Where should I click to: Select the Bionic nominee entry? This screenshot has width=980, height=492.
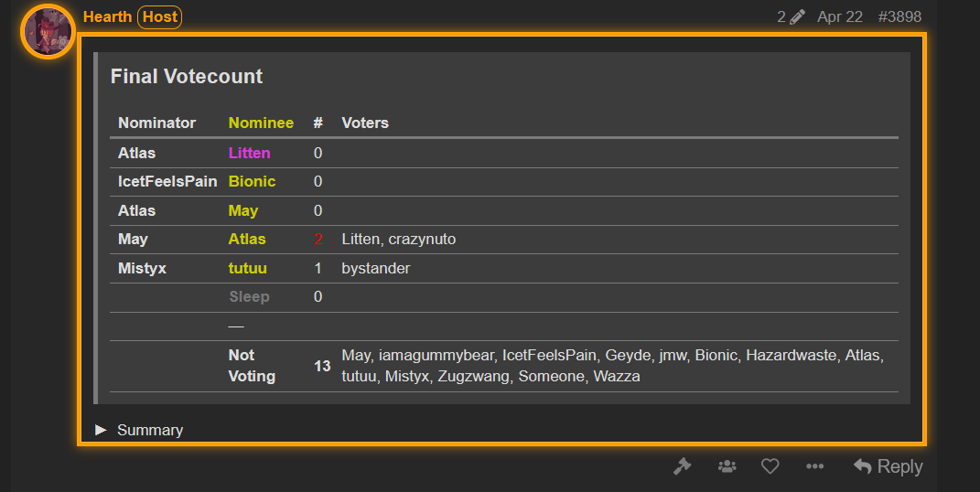(252, 182)
